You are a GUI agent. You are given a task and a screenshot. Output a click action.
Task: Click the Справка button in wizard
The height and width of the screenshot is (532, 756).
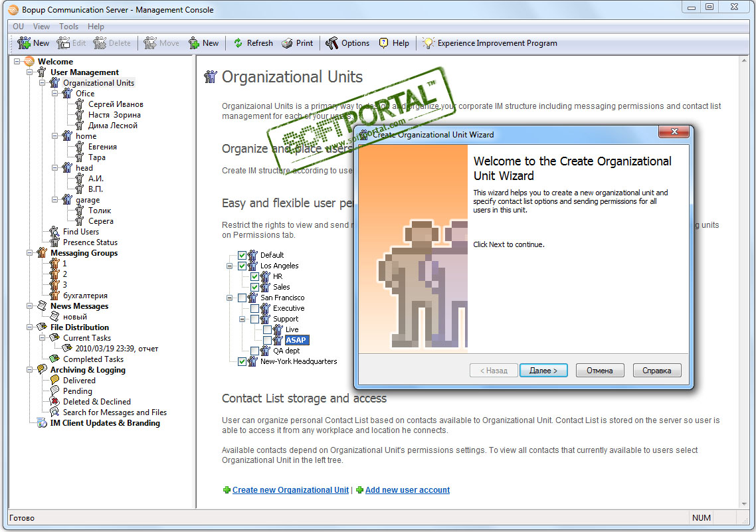[x=656, y=371]
